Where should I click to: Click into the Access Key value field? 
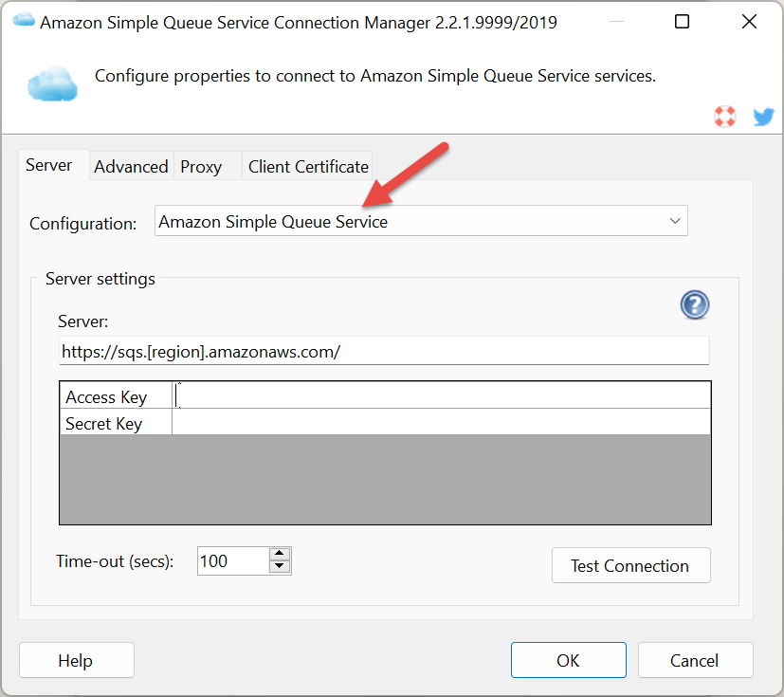[x=442, y=396]
